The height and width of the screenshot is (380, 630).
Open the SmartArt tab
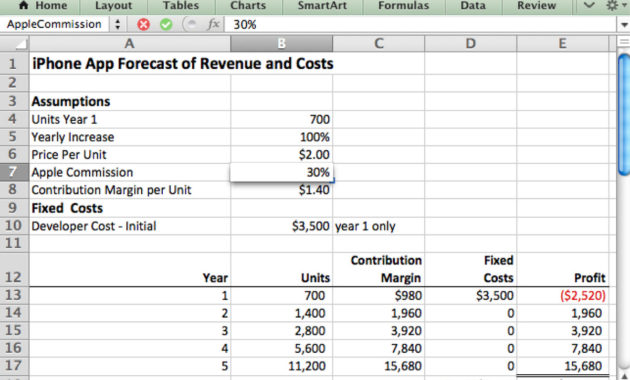click(x=322, y=6)
